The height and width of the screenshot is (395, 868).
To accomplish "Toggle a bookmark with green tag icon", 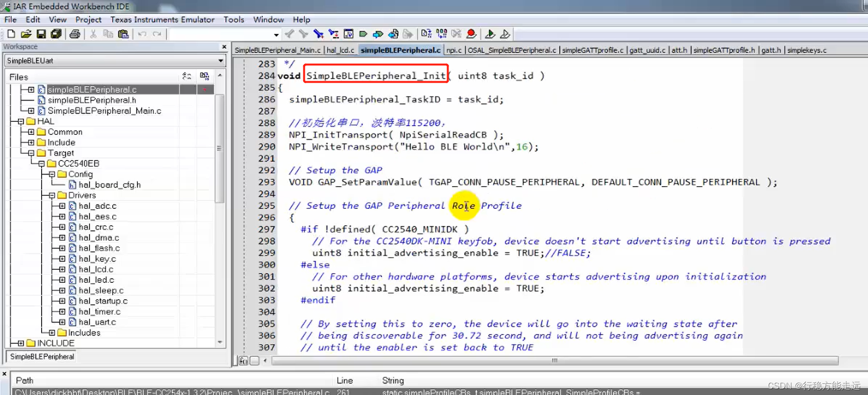I will pos(363,34).
